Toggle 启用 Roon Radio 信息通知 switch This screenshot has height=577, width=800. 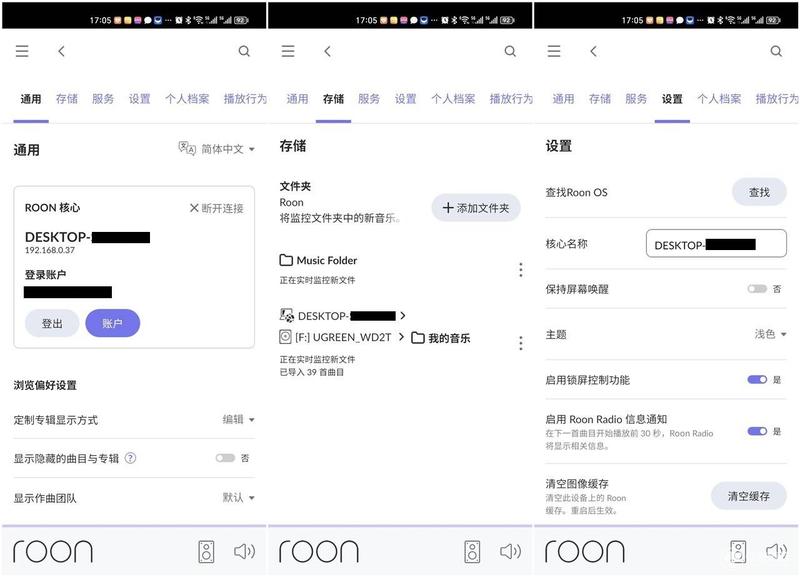click(757, 431)
